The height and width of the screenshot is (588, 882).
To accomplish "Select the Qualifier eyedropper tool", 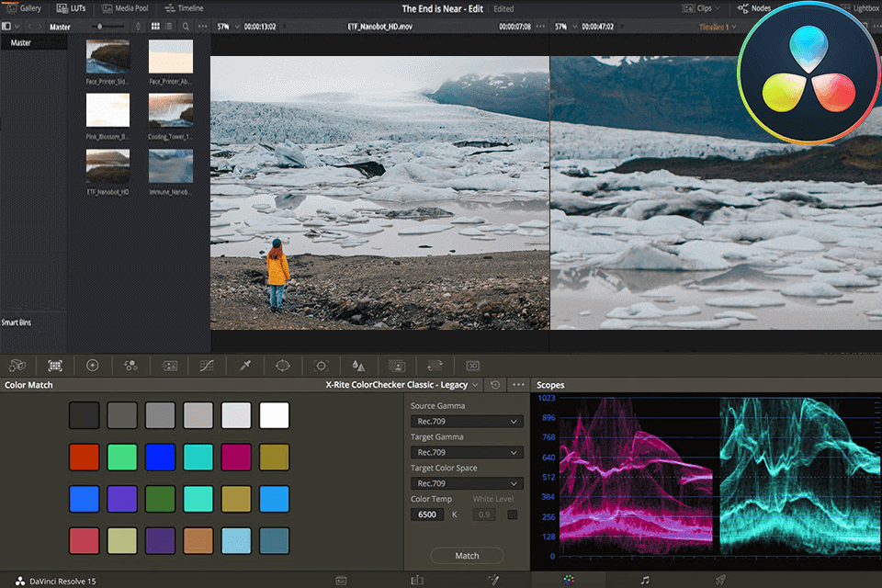I will [244, 366].
